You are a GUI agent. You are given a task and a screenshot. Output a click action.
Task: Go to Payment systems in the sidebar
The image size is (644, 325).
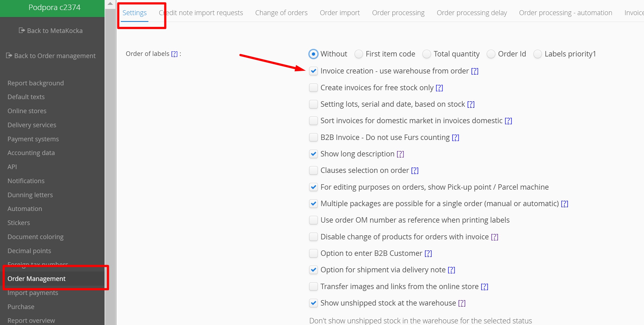(33, 139)
